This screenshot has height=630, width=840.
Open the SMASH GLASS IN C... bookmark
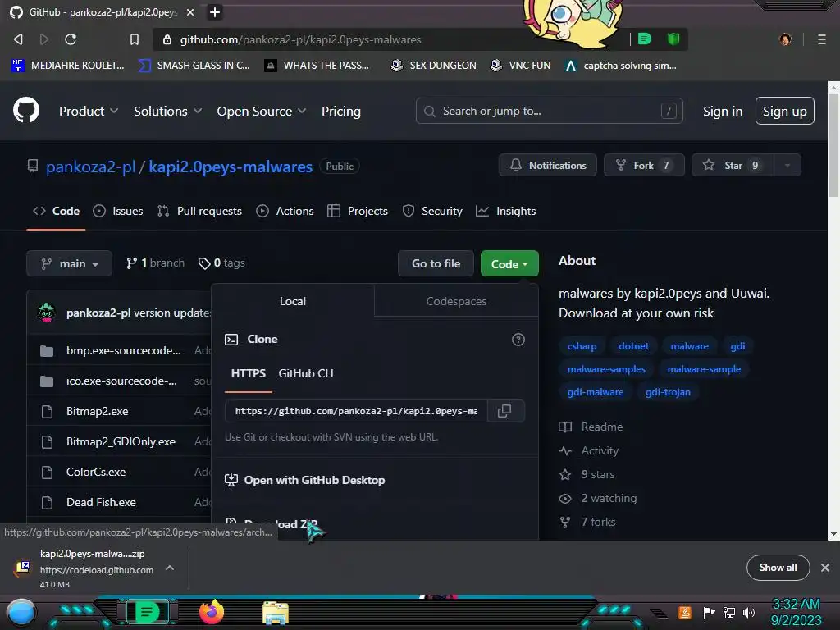(194, 66)
